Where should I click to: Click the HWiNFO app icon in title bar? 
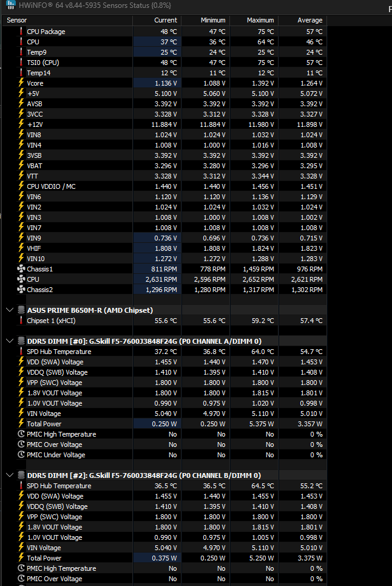10,5
